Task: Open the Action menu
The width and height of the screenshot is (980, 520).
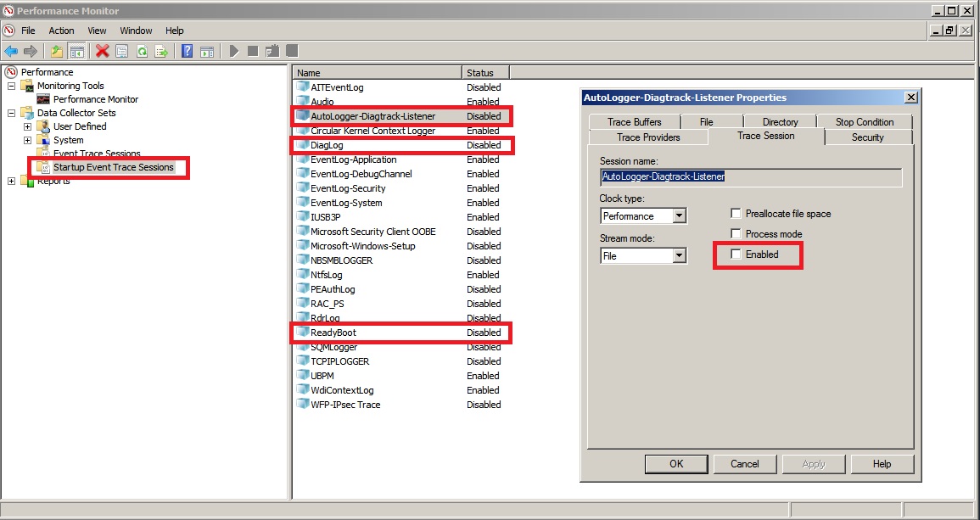Action: click(x=61, y=31)
